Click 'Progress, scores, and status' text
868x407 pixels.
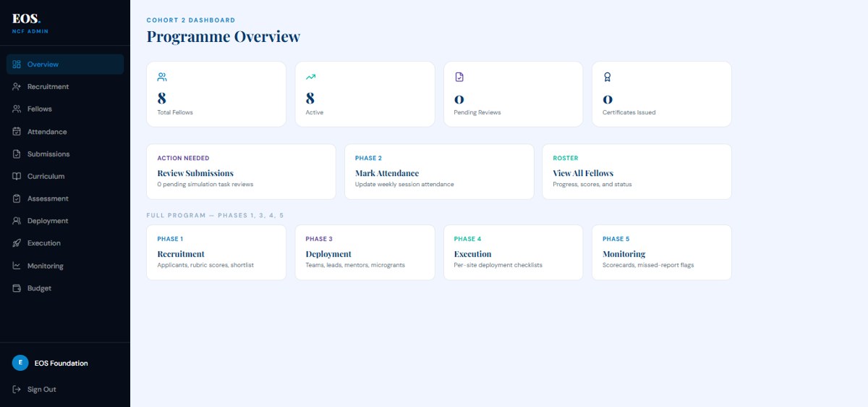point(592,185)
